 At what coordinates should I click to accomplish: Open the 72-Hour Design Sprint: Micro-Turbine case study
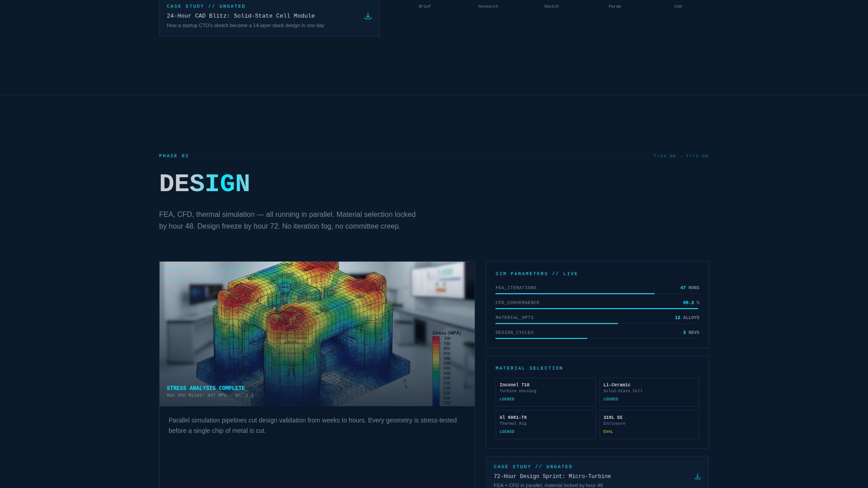[x=552, y=476]
